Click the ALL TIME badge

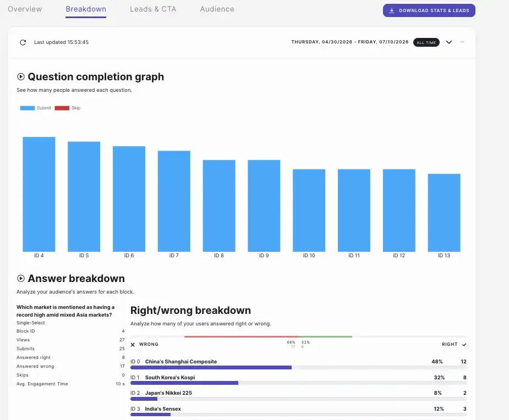point(426,42)
